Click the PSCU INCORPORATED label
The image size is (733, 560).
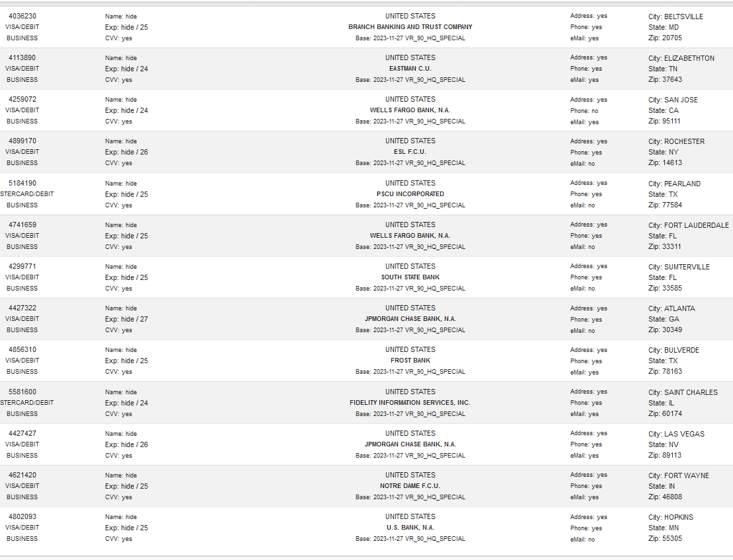(410, 194)
